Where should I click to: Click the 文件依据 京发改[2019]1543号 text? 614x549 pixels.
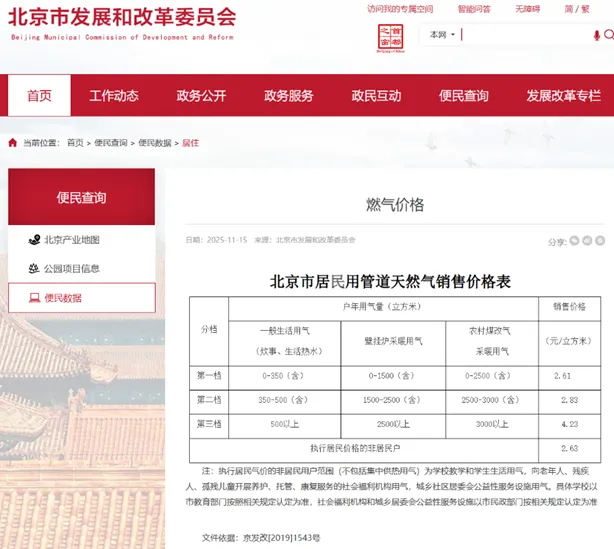(261, 538)
